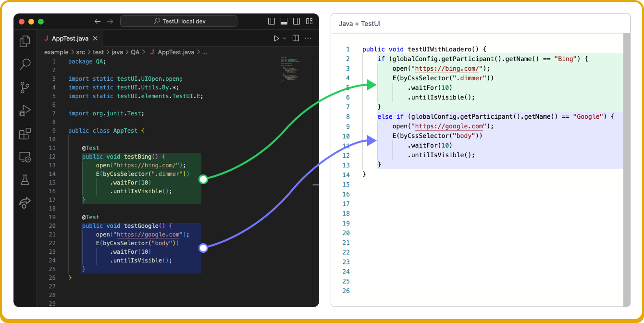Click the split editor right icon
644x323 pixels.
pos(296,38)
